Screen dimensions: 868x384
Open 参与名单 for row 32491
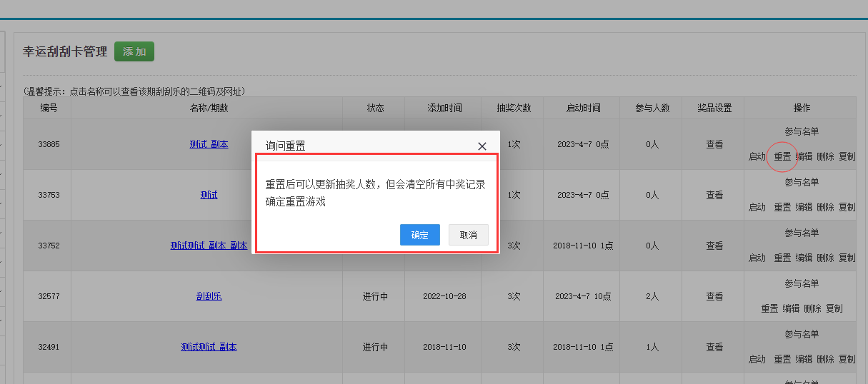pos(802,334)
